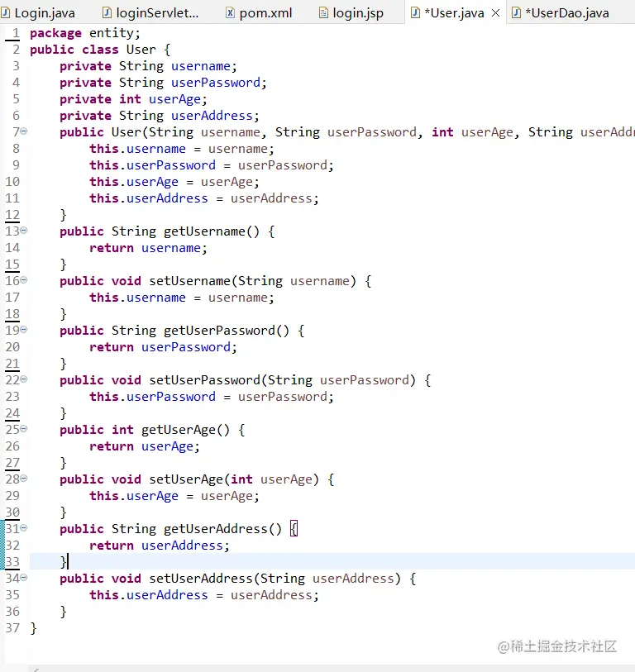Click the closing brace on line 37
Screen dimensions: 635x672
pos(33,628)
